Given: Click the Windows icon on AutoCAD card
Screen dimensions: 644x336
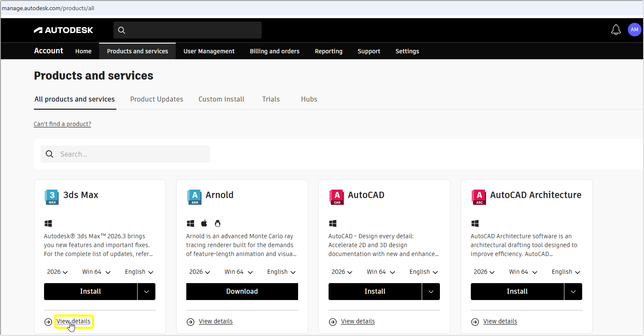Looking at the screenshot, I should tap(332, 223).
